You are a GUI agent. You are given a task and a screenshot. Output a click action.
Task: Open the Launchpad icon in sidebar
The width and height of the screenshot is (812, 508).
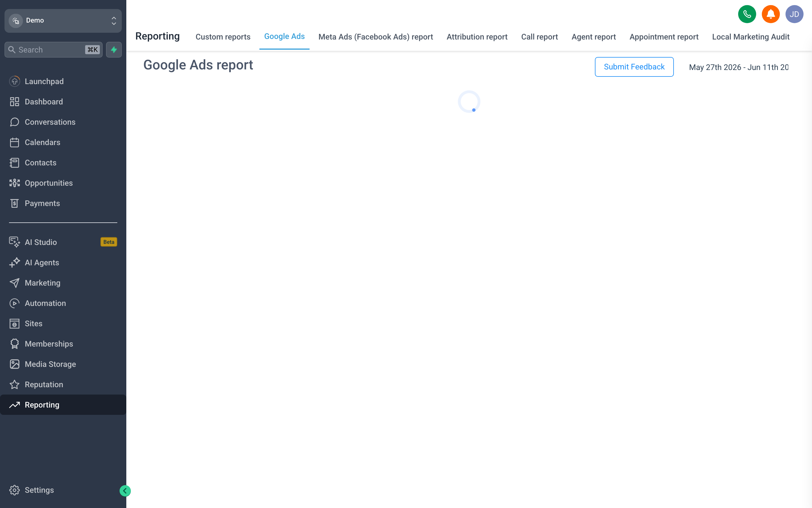(14, 81)
